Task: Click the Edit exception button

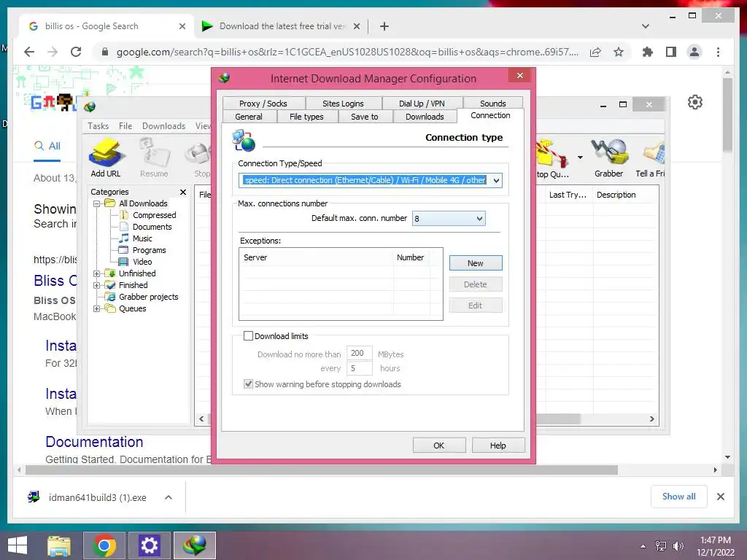Action: coord(476,306)
